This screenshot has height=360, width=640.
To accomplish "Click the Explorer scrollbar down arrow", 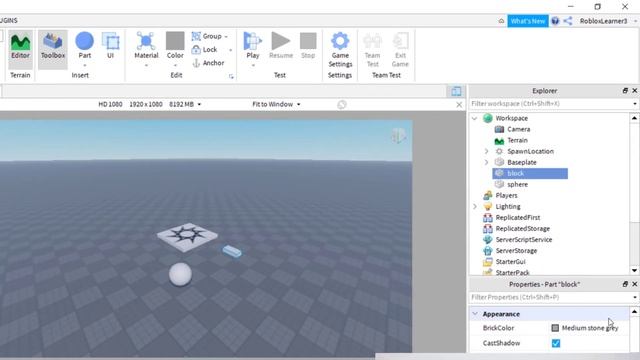I will point(634,270).
